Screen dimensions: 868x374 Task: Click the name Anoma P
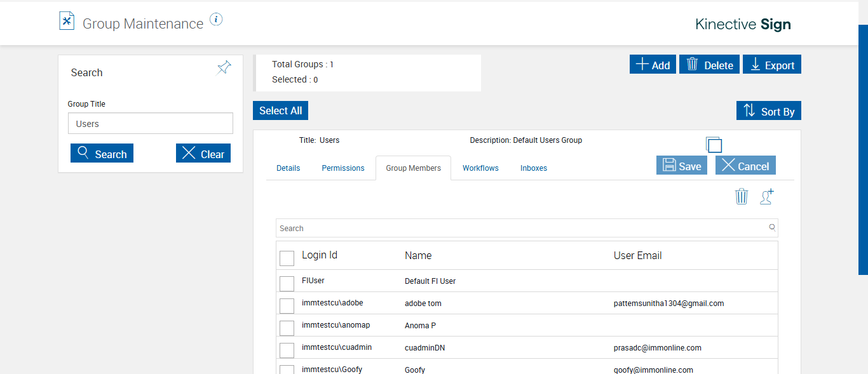[420, 326]
